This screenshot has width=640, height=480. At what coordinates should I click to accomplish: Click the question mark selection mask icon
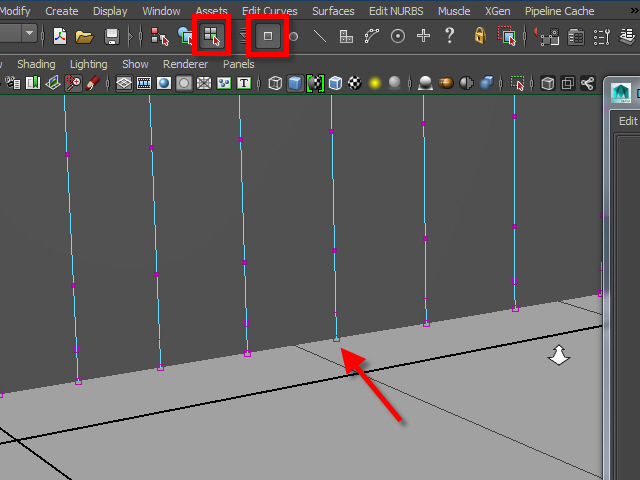coord(449,36)
